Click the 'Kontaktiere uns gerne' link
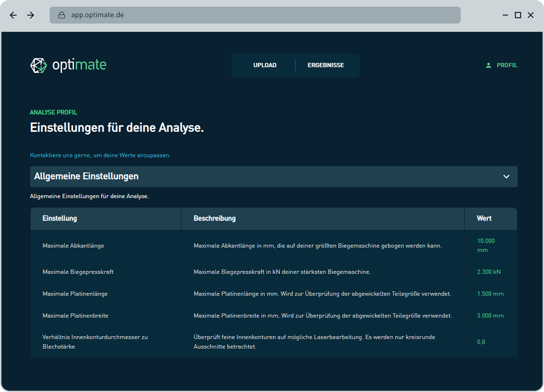544x392 pixels. tap(100, 155)
